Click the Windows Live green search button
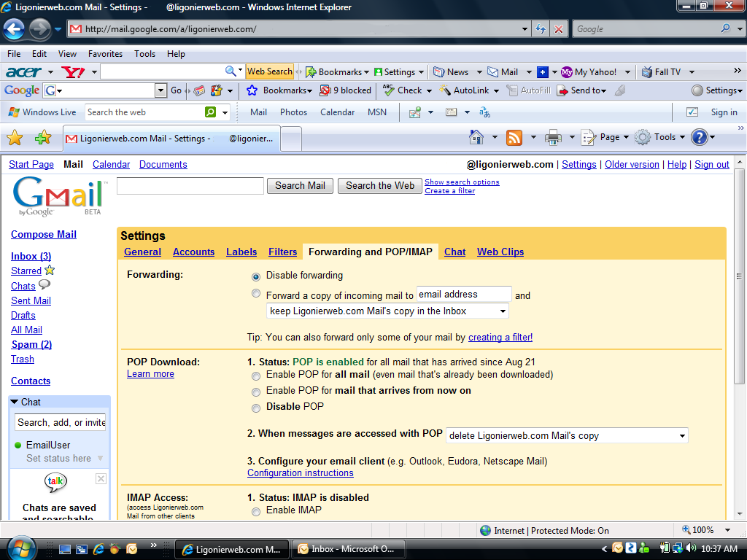The width and height of the screenshot is (747, 560). click(210, 112)
